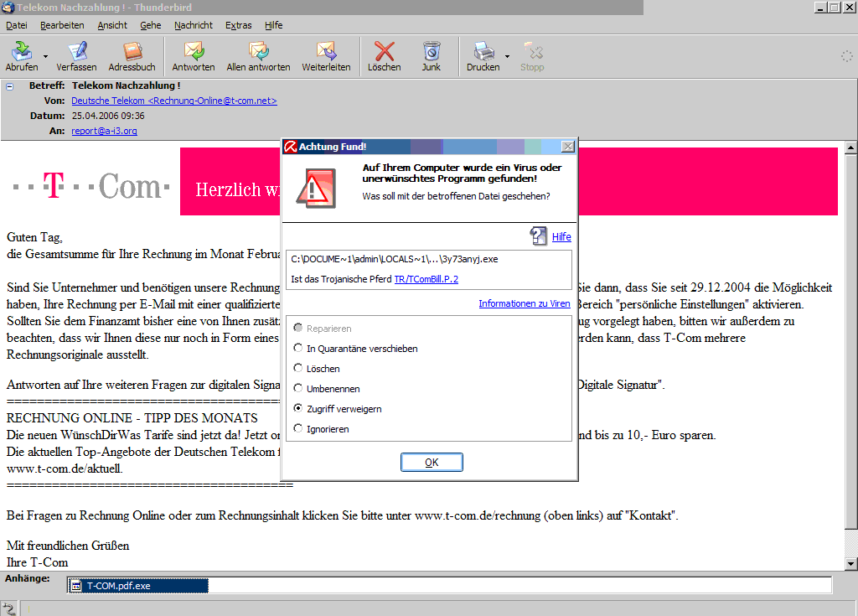Click the sender link Deutsche Telekom
This screenshot has height=616, width=858.
(174, 101)
